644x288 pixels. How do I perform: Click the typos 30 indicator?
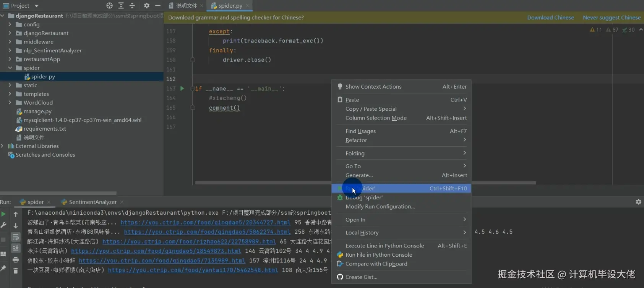[x=628, y=30]
